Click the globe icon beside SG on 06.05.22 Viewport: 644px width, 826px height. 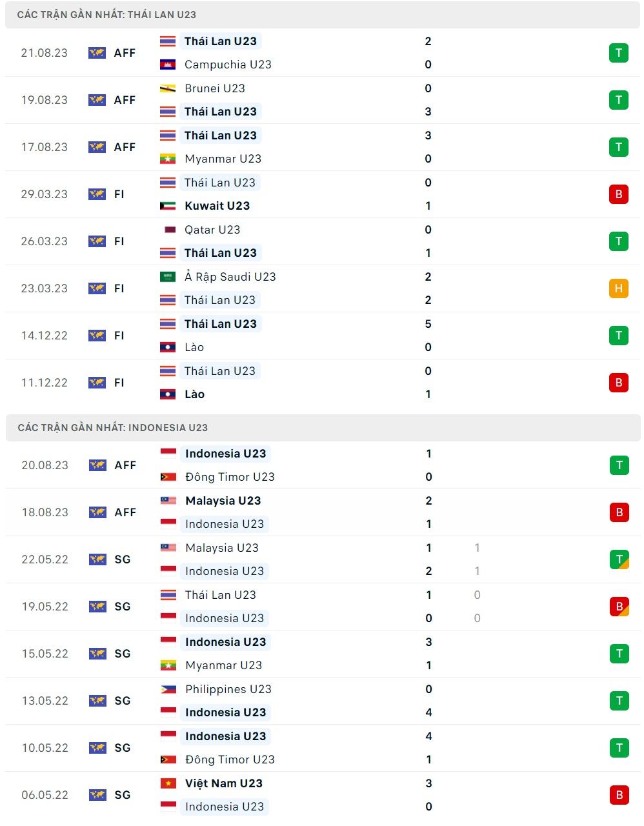[98, 794]
